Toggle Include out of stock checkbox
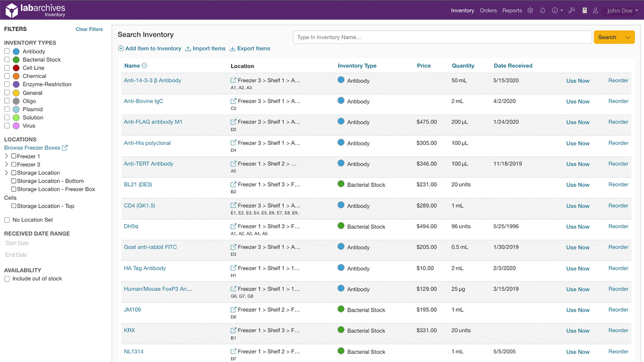The height and width of the screenshot is (362, 644). 7,279
